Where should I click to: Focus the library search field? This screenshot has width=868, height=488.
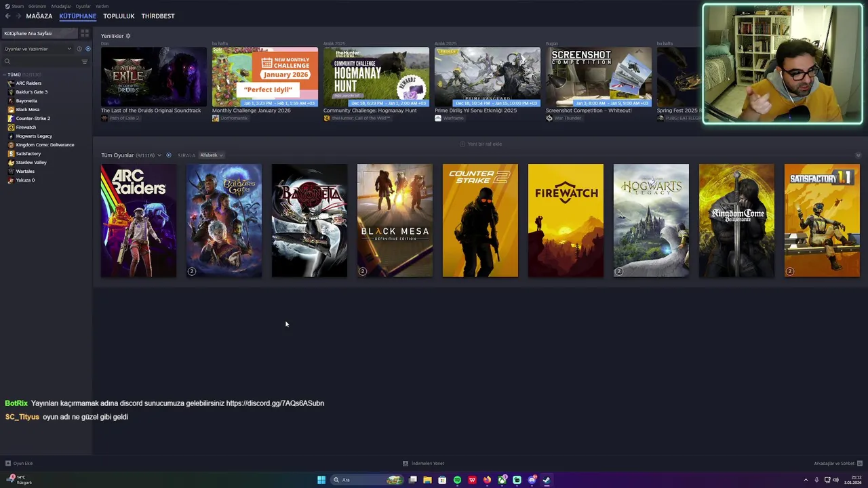41,62
